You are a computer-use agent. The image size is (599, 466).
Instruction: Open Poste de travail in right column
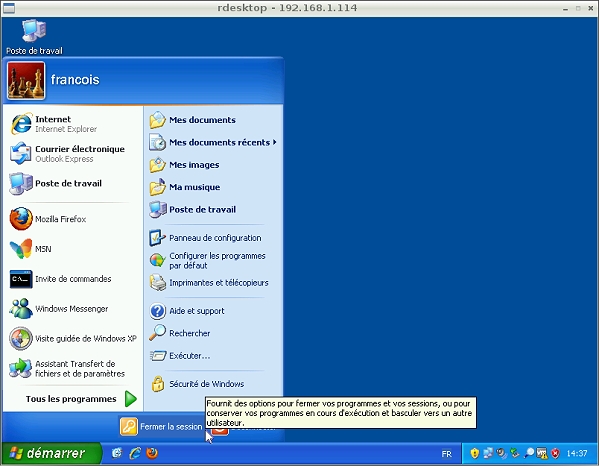point(213,209)
